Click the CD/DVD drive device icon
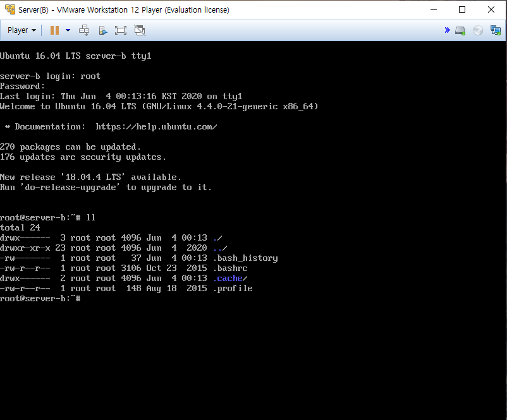The width and height of the screenshot is (507, 420). [477, 30]
